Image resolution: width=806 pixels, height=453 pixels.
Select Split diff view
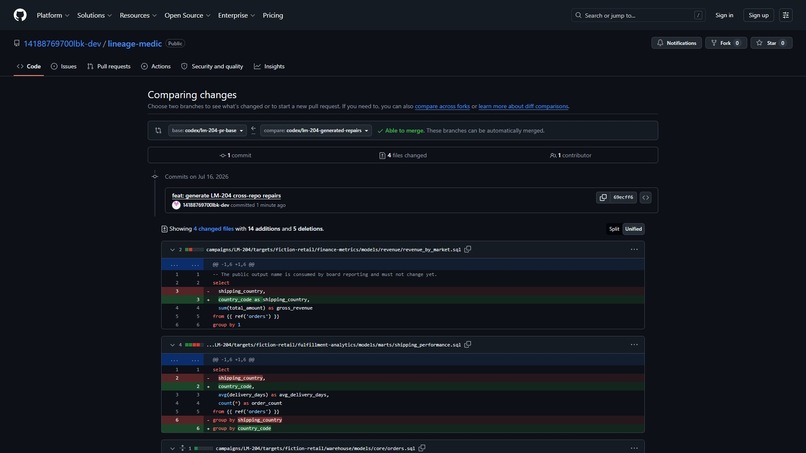click(x=614, y=229)
